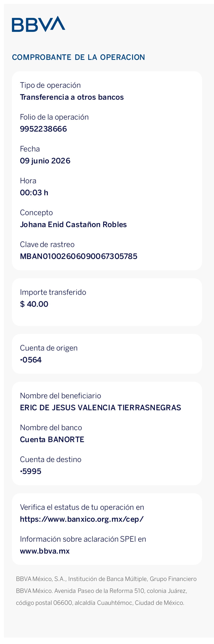Click the Comprobante de la operacion heading
The width and height of the screenshot is (214, 644).
[x=78, y=57]
